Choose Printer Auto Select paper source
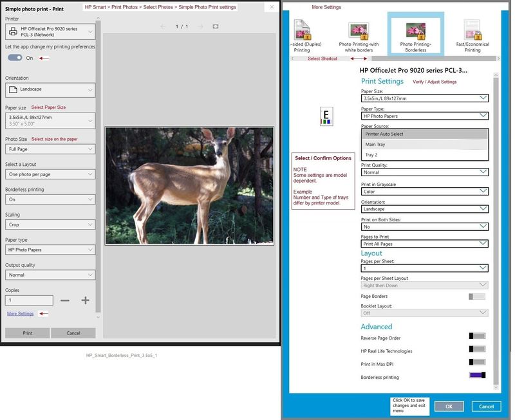The width and height of the screenshot is (515, 420). [425, 134]
